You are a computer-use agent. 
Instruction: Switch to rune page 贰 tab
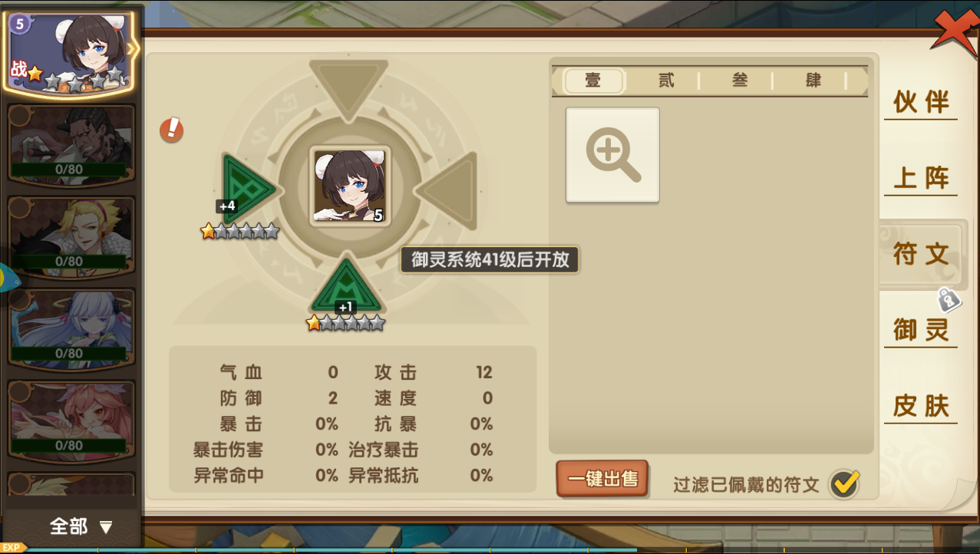pos(665,81)
